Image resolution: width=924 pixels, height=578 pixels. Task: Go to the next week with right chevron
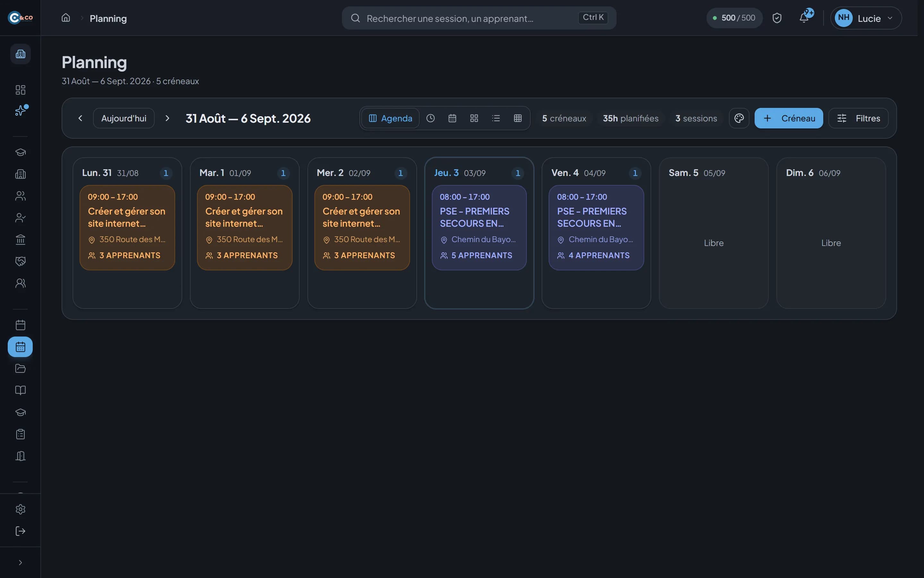pos(167,118)
